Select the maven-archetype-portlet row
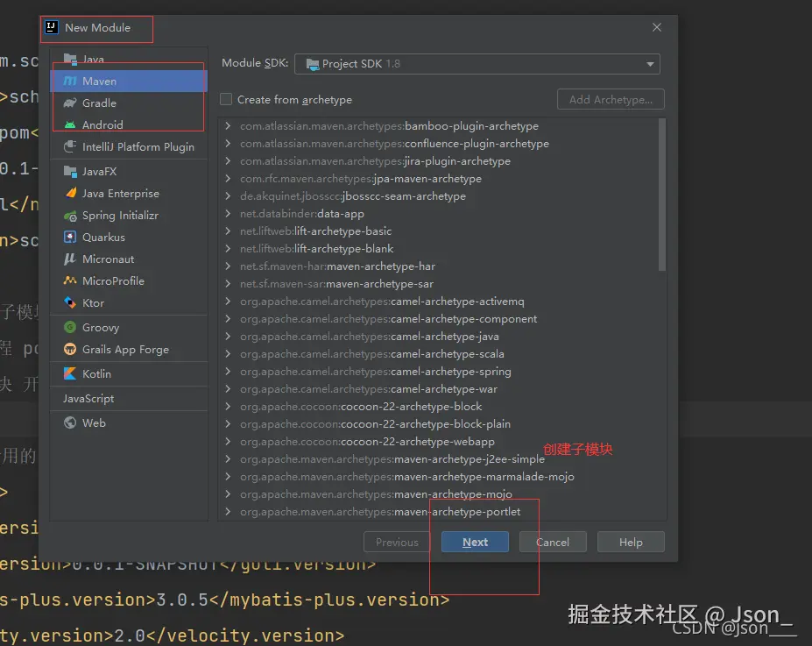The image size is (812, 646). pos(439,511)
